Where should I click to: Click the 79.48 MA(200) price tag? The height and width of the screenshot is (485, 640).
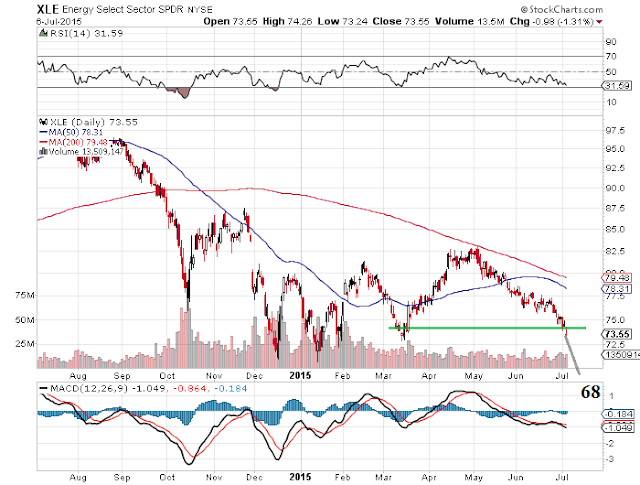coord(618,278)
